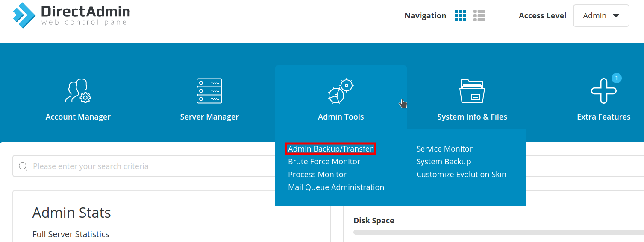Click the notification badge showing 1

(x=616, y=78)
